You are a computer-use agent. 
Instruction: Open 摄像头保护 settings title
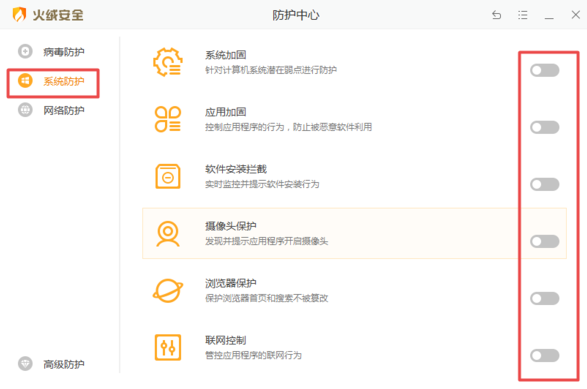click(x=231, y=226)
